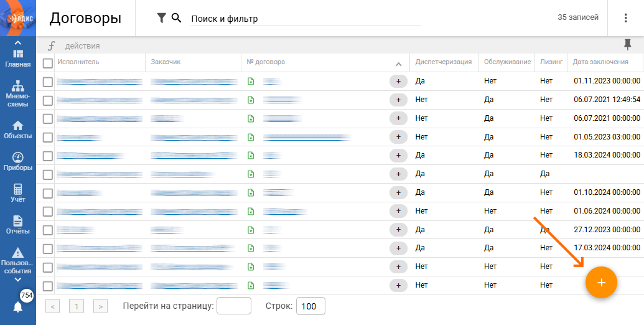Toggle sort arrow on № договора column
The height and width of the screenshot is (325, 644).
coord(398,64)
